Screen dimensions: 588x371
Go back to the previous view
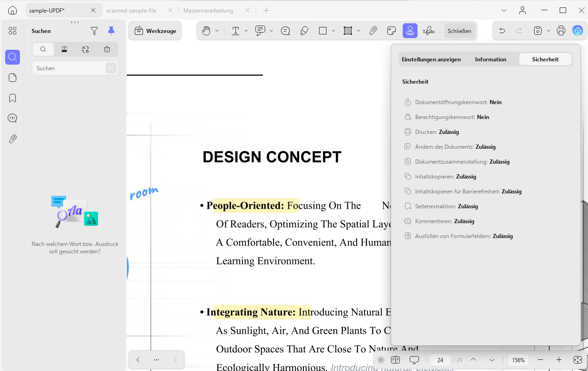point(138,360)
